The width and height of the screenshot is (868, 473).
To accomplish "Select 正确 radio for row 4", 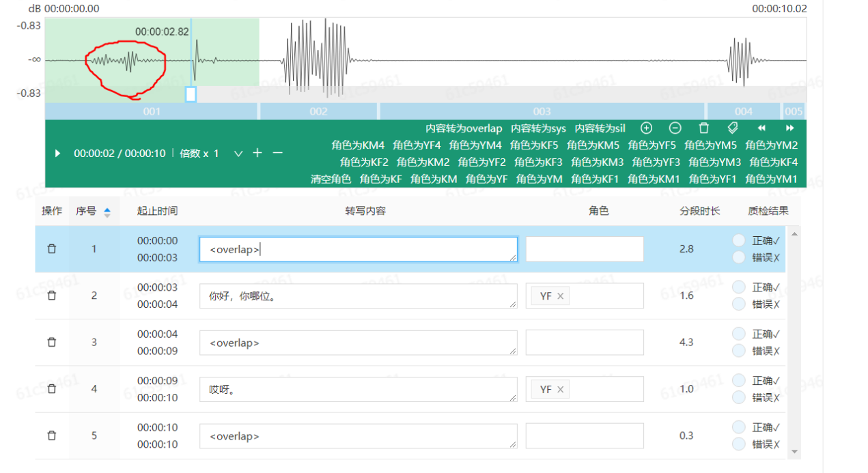I will coord(738,381).
